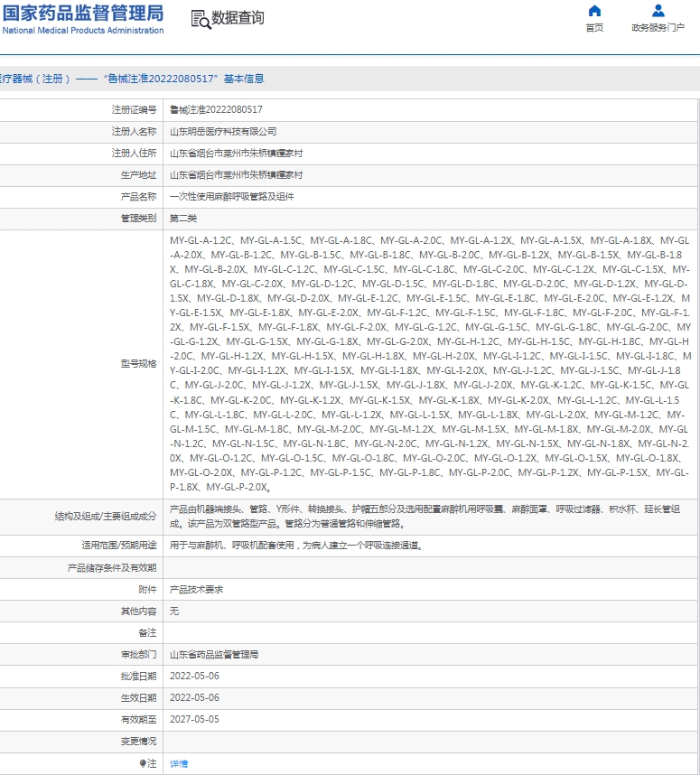Click the 政务服务门户 text link
Viewport: 700px width, 775px height.
point(658,28)
